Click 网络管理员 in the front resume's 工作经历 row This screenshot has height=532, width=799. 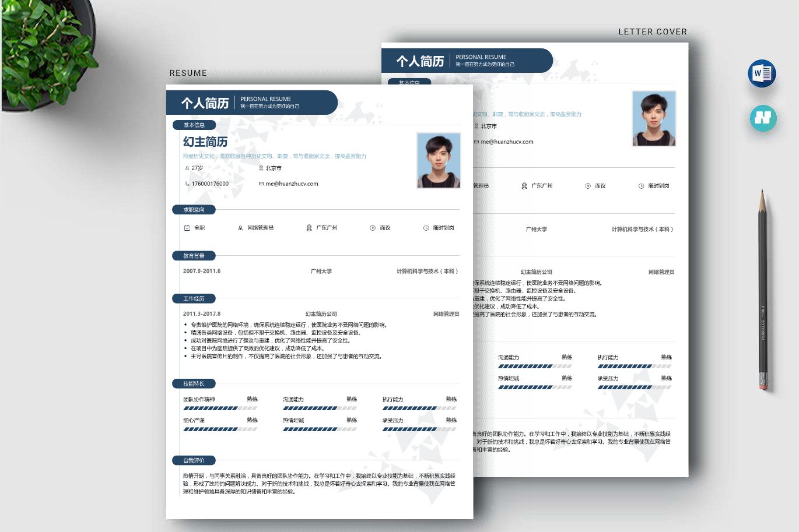(x=446, y=314)
